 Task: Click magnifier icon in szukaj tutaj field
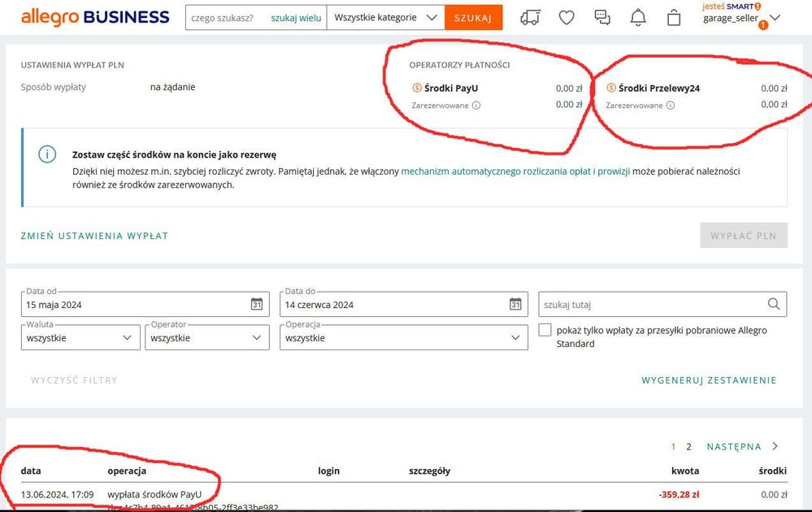(774, 304)
